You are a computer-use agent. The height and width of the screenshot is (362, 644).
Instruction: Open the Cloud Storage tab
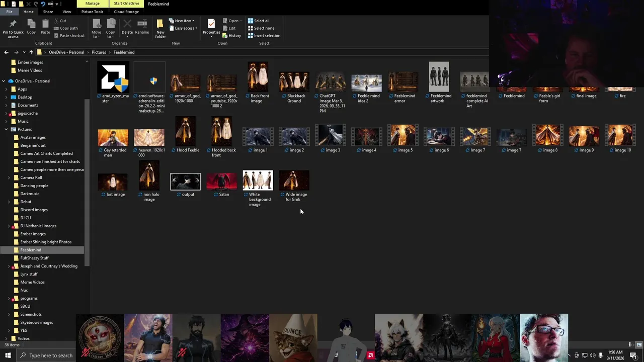126,12
